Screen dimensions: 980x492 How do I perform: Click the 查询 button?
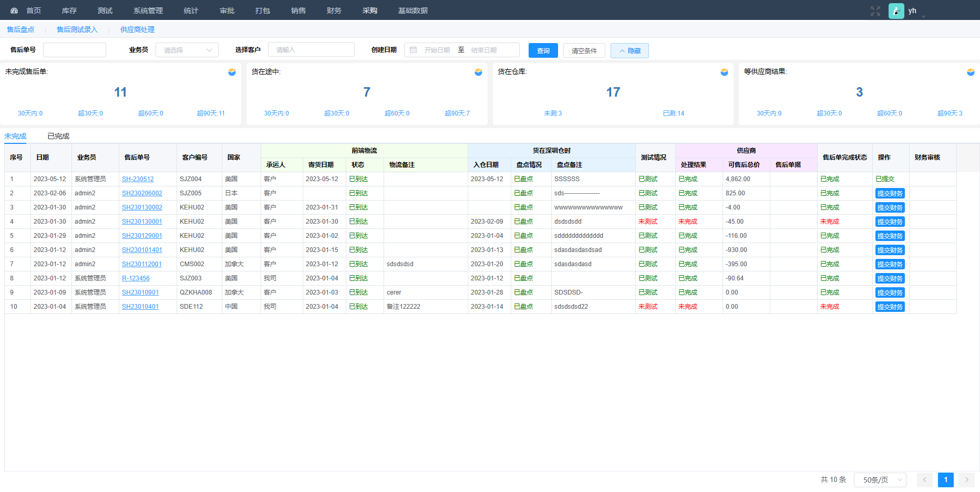pos(543,50)
